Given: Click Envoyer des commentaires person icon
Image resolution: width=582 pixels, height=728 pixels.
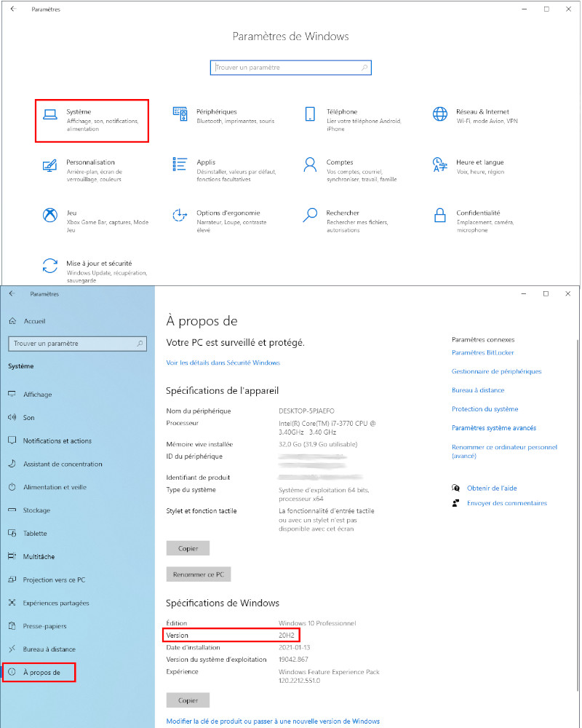Looking at the screenshot, I should 455,503.
